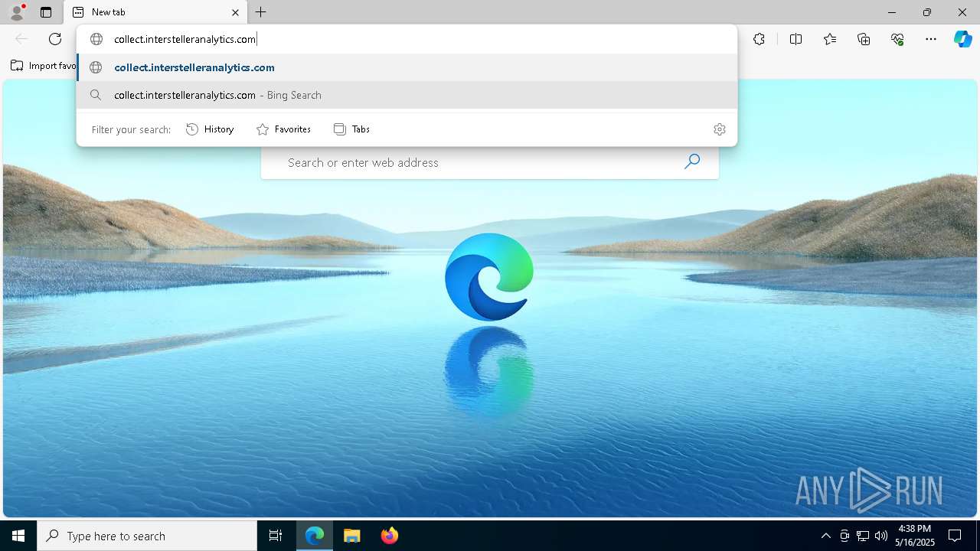Image resolution: width=980 pixels, height=551 pixels.
Task: Filter search by History
Action: pyautogui.click(x=210, y=129)
